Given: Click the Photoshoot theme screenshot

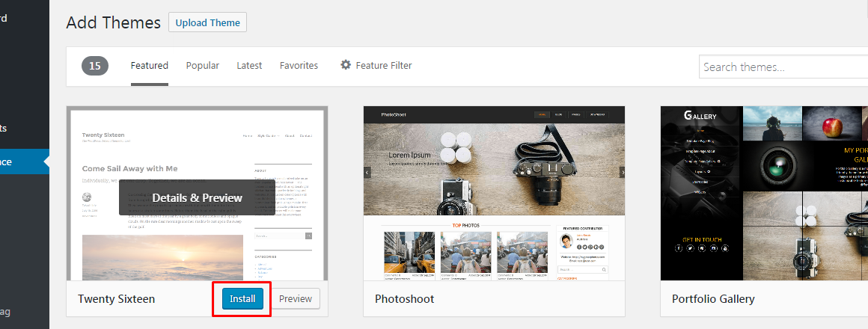Looking at the screenshot, I should point(494,194).
